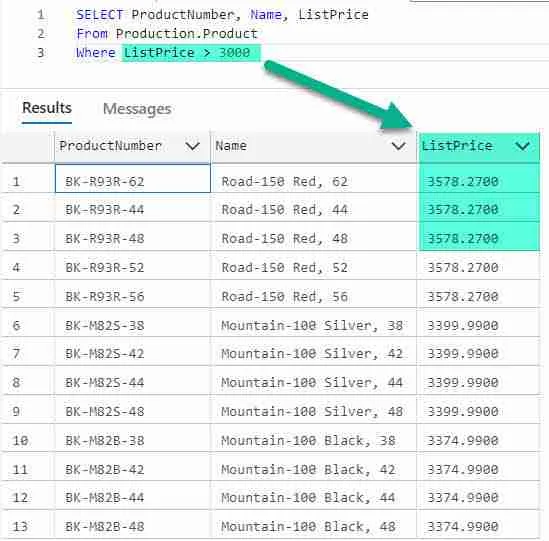Viewport: 549px width, 541px height.
Task: Switch to the Results tab
Action: (47, 108)
